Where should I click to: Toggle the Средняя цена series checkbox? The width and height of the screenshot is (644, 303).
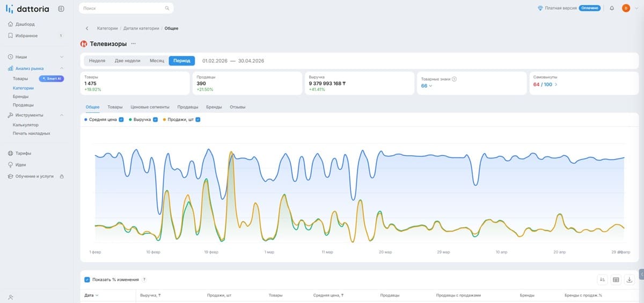(121, 119)
